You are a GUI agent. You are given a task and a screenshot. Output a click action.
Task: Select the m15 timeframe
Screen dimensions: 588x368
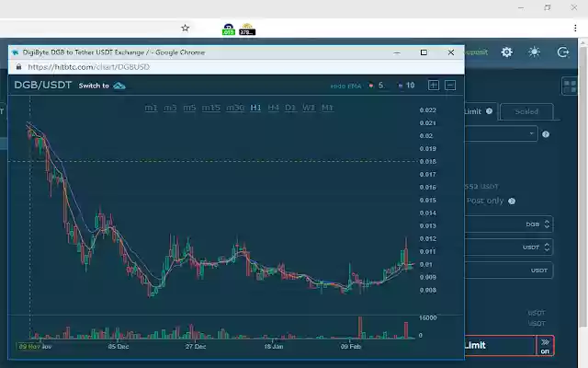tap(211, 108)
